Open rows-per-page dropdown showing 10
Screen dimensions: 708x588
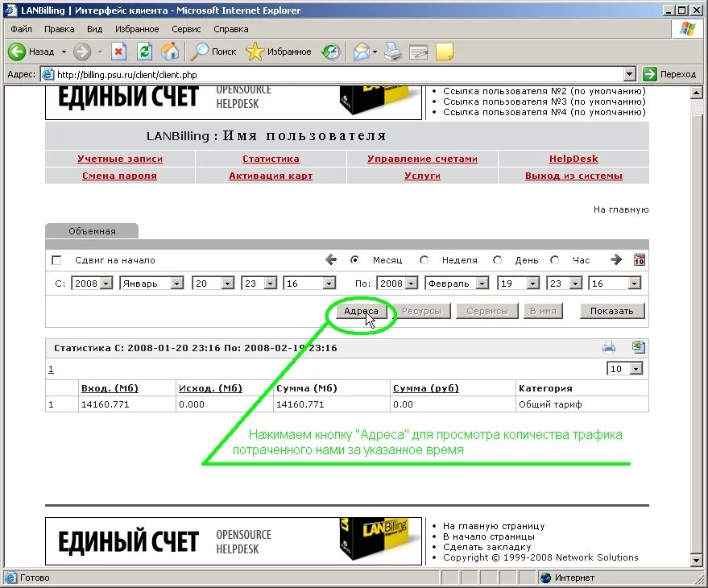coord(625,369)
